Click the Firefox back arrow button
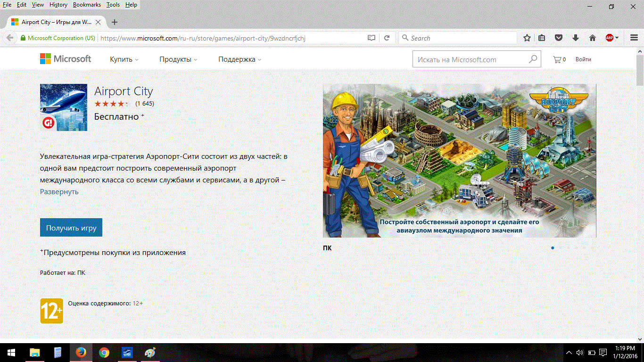Screen dimensions: 644x362 [9, 38]
